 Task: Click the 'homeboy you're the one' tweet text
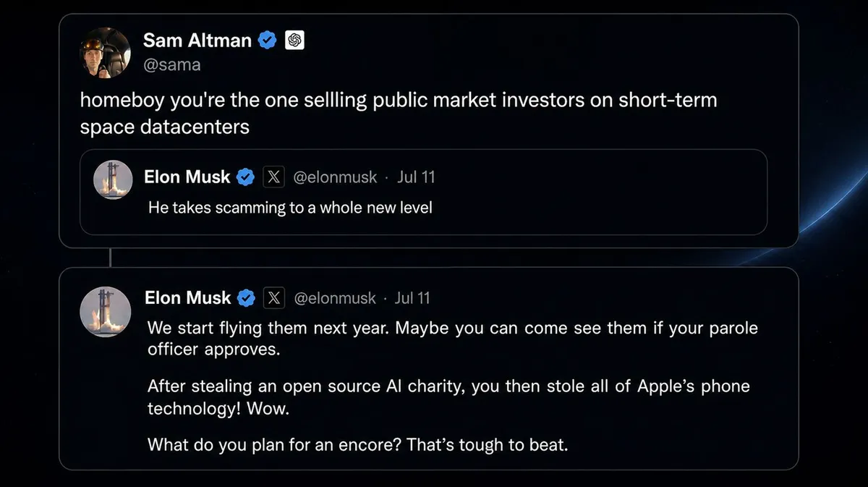click(x=399, y=113)
